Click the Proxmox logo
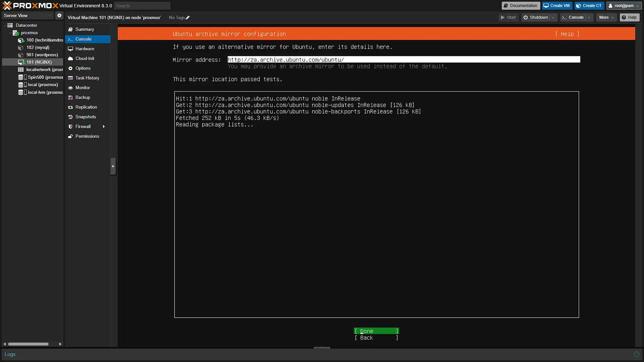This screenshot has width=644, height=362. [30, 5]
